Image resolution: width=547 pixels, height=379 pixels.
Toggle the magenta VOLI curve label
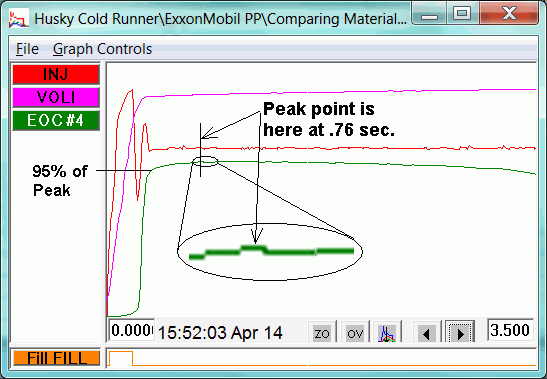tap(56, 97)
